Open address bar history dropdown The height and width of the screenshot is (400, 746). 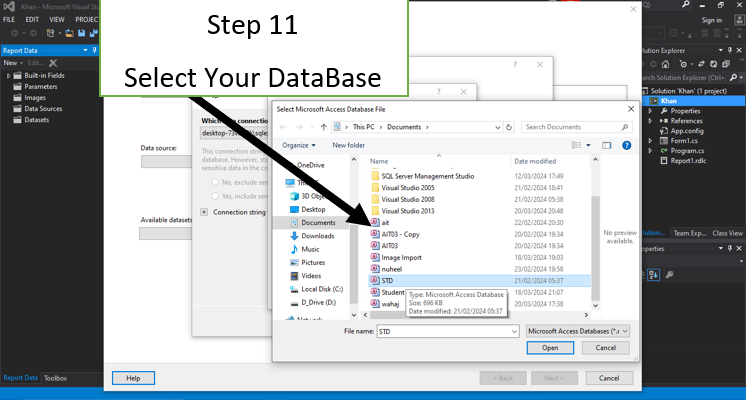pyautogui.click(x=498, y=127)
